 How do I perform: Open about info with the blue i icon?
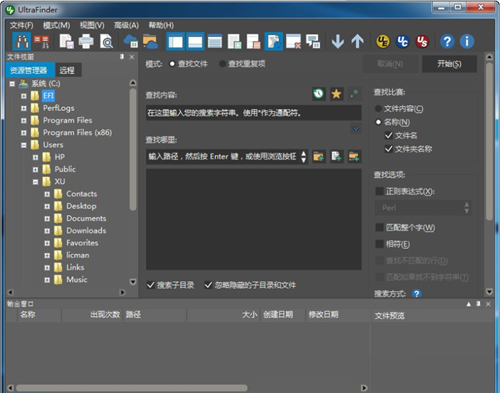coord(467,42)
